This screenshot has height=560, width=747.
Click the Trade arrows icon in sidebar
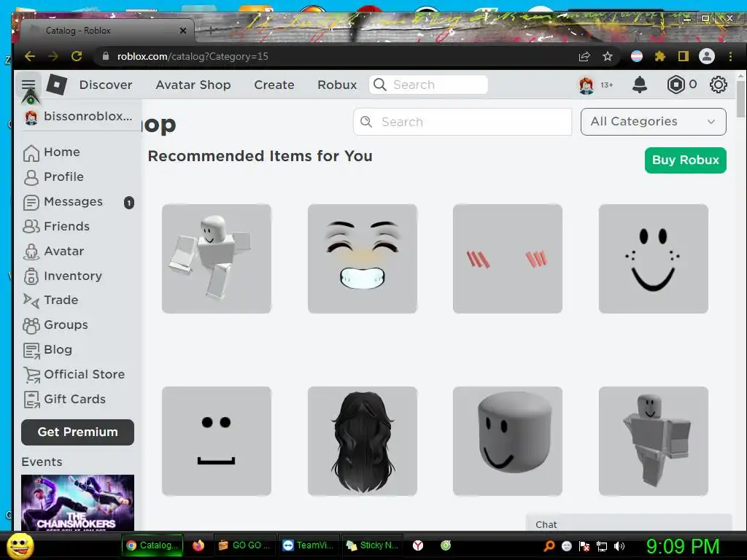[x=31, y=300]
